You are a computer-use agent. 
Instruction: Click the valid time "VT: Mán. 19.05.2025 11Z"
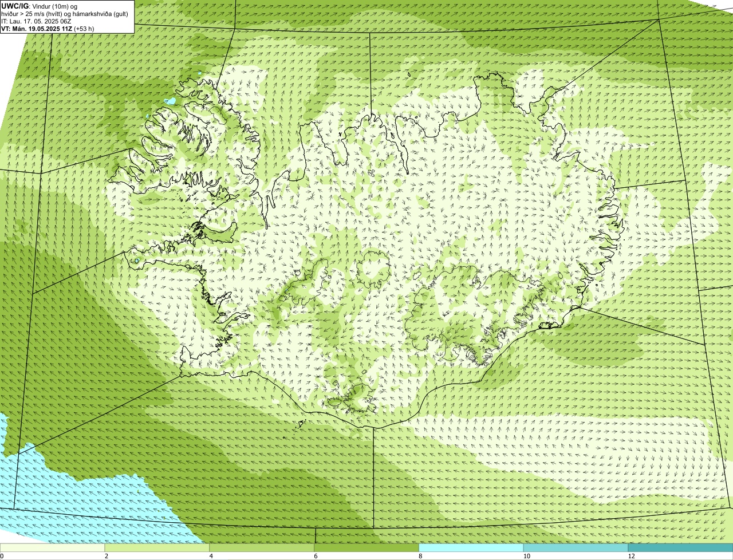(x=37, y=28)
